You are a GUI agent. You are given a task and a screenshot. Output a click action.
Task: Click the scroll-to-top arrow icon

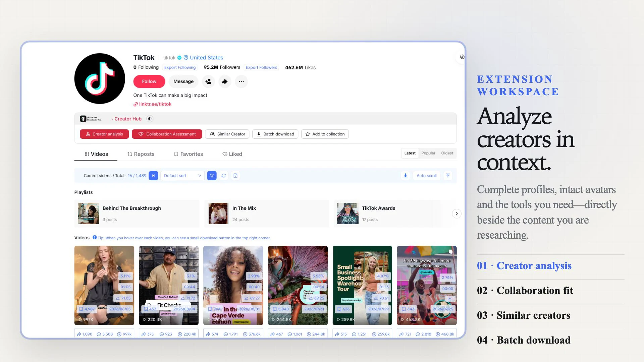pos(448,176)
